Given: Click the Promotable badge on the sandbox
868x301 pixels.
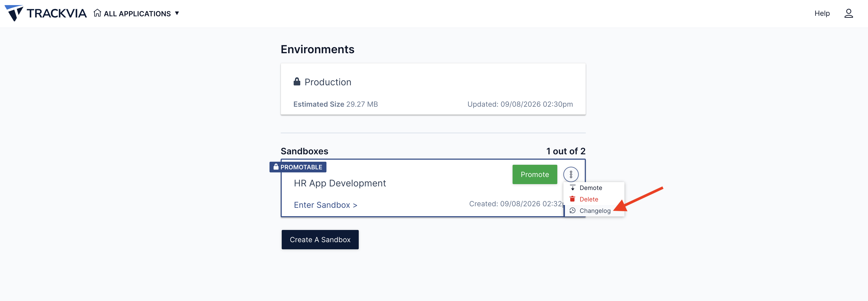Looking at the screenshot, I should click(x=298, y=167).
